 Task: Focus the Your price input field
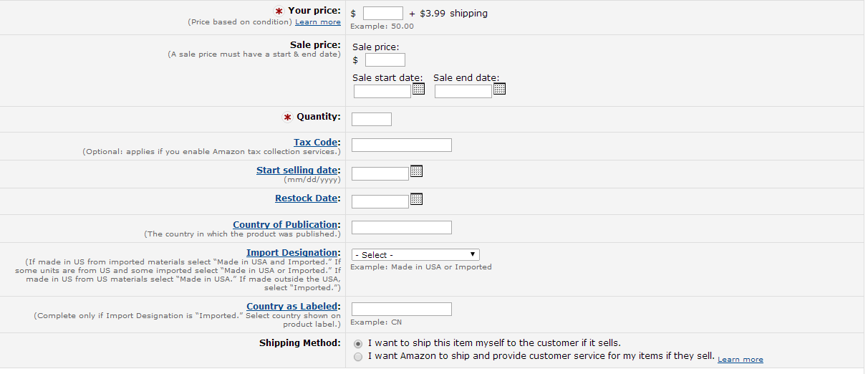pyautogui.click(x=382, y=14)
